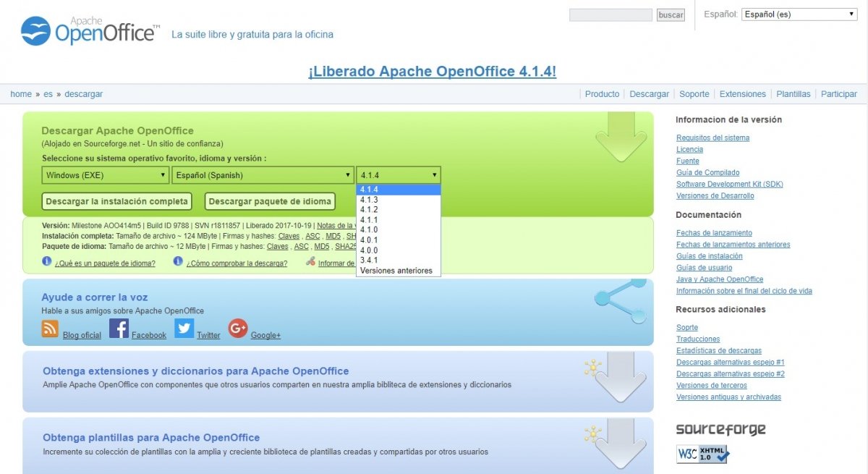Choose Versiones anteriores in the list
Image resolution: width=868 pixels, height=474 pixels.
coord(399,271)
